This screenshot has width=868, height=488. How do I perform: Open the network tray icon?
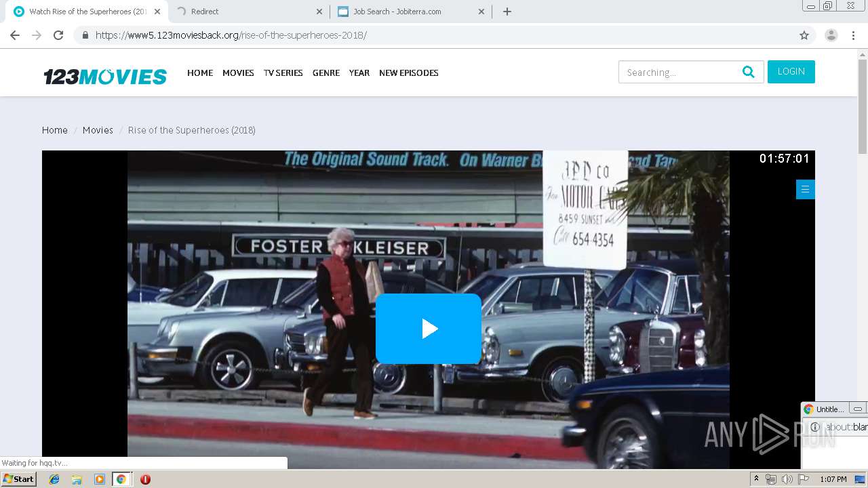pos(771,479)
